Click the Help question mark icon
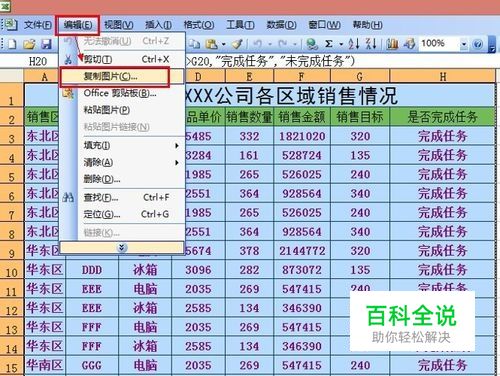This screenshot has height=376, width=500. (x=477, y=44)
